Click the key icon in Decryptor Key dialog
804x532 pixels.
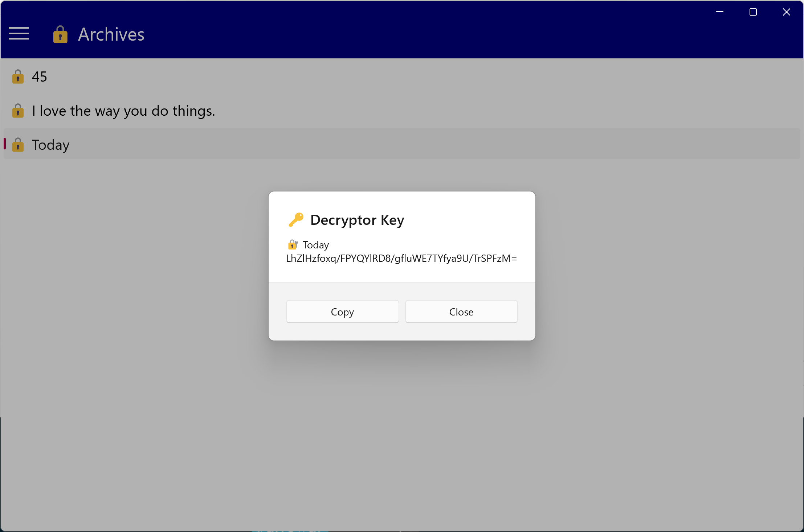(296, 220)
